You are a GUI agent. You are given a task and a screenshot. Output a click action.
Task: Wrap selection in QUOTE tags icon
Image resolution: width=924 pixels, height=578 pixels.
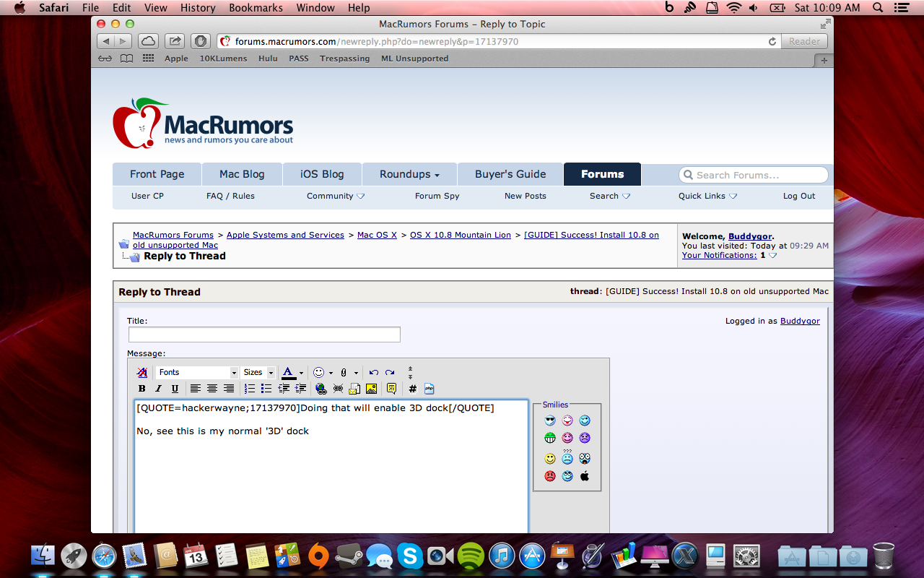391,389
